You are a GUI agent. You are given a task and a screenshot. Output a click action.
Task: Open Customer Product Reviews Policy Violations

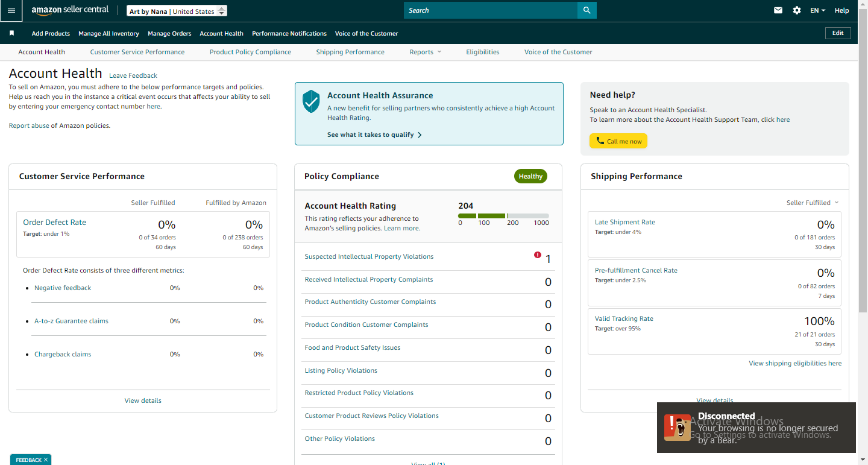(x=372, y=416)
